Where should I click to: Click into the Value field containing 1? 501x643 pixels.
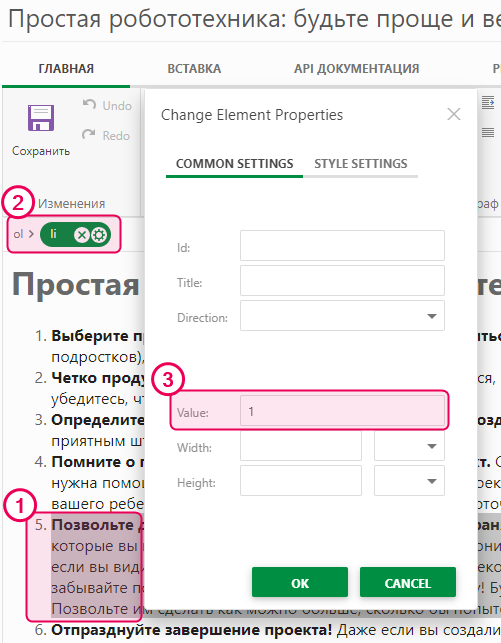coord(342,410)
